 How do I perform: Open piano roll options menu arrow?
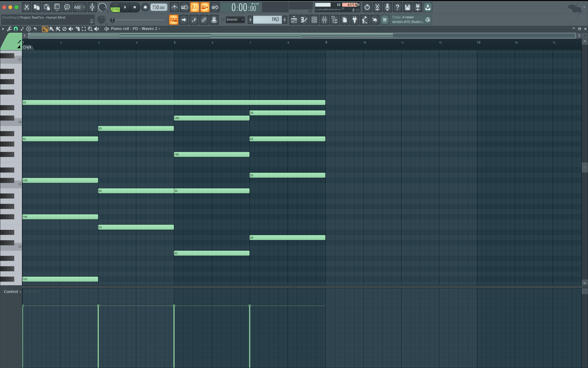(x=3, y=29)
